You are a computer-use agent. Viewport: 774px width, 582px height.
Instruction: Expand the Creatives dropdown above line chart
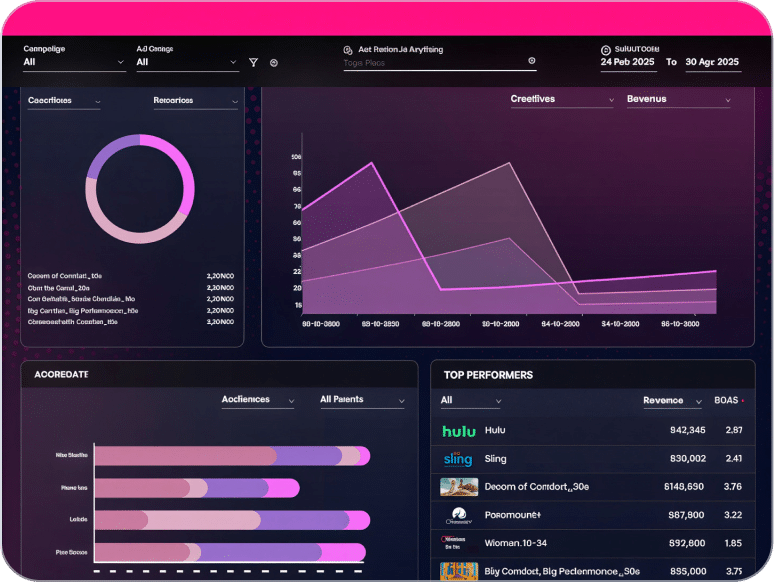click(562, 99)
